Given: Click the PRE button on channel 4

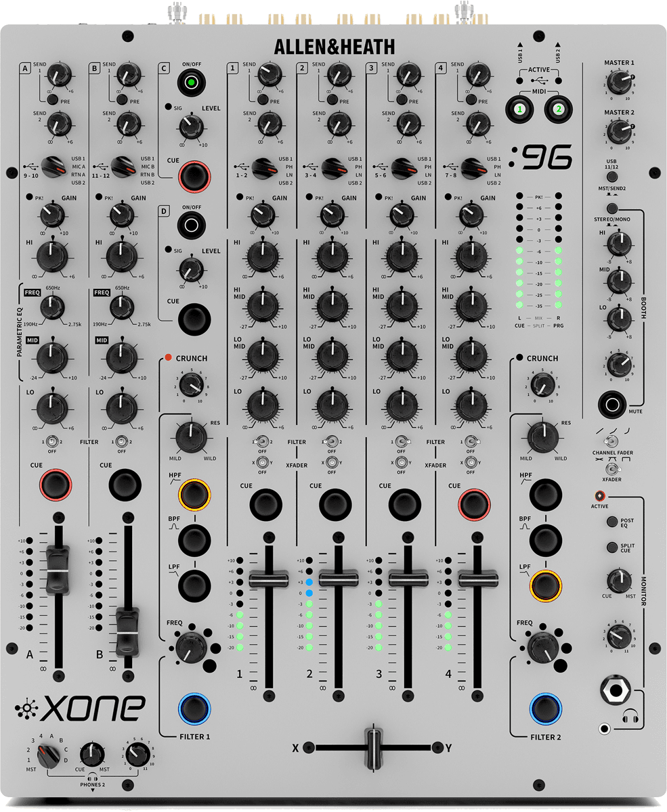Looking at the screenshot, I should [472, 101].
